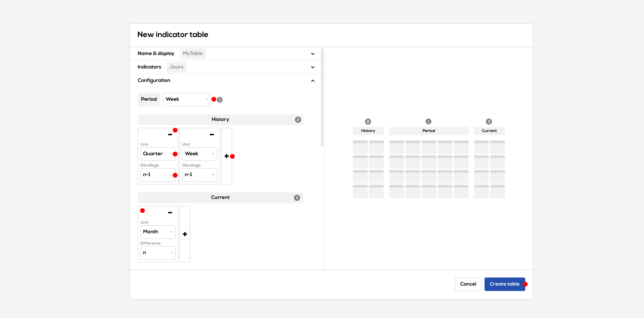Remove the Month current column with minus
This screenshot has width=644, height=318.
pos(170,213)
